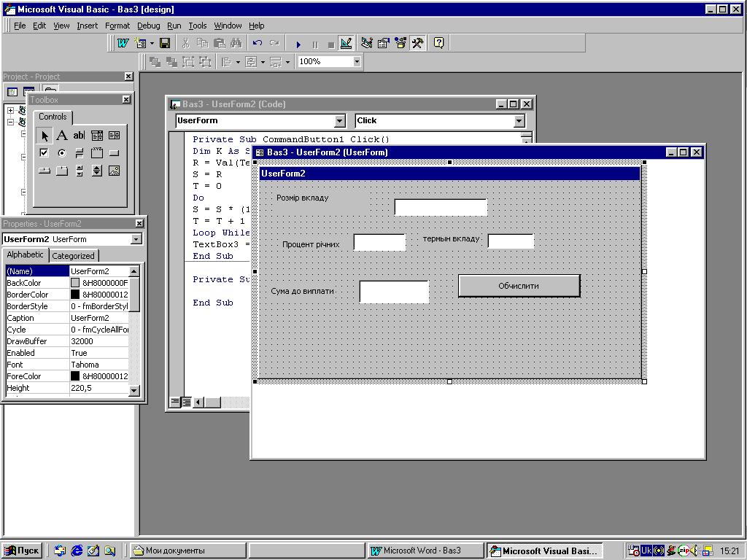Click the Reset stop icon

(331, 44)
